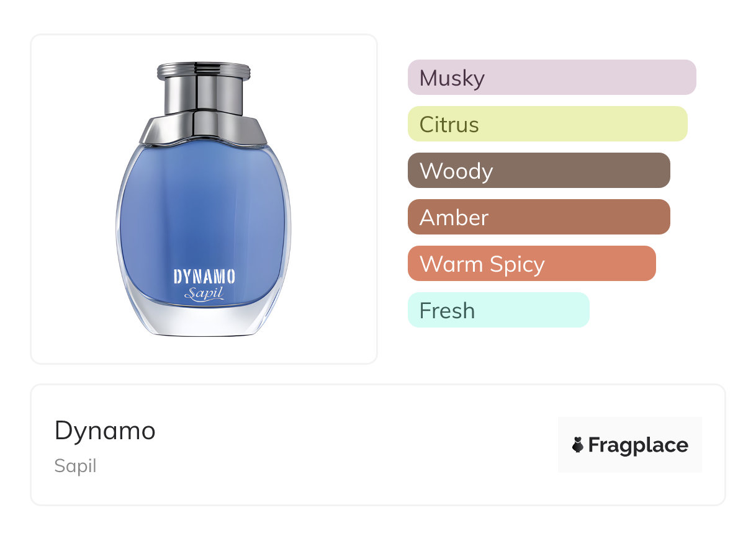This screenshot has height=536, width=756.
Task: Click the word Musky in the top bar
Action: pos(452,78)
